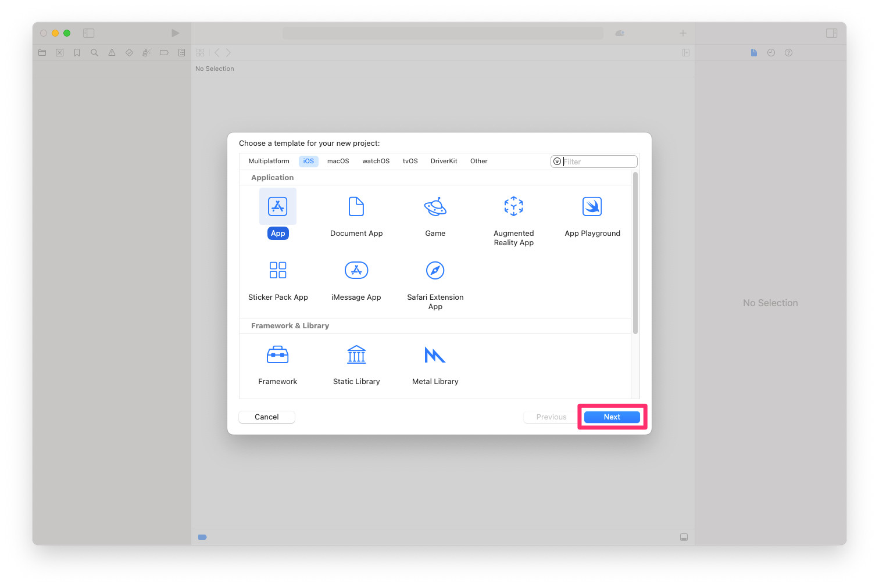879x588 pixels.
Task: Select the Game template
Action: tap(435, 207)
